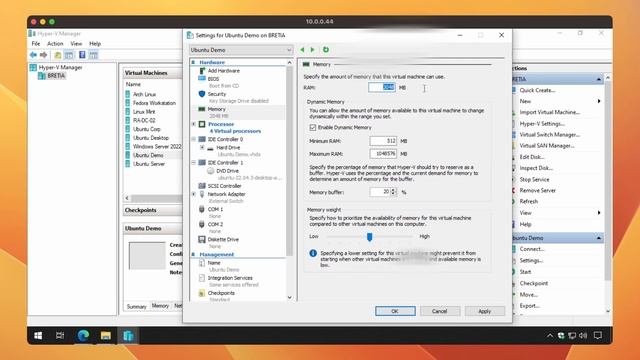Open Hyper-V Settings in Actions pane

click(542, 124)
